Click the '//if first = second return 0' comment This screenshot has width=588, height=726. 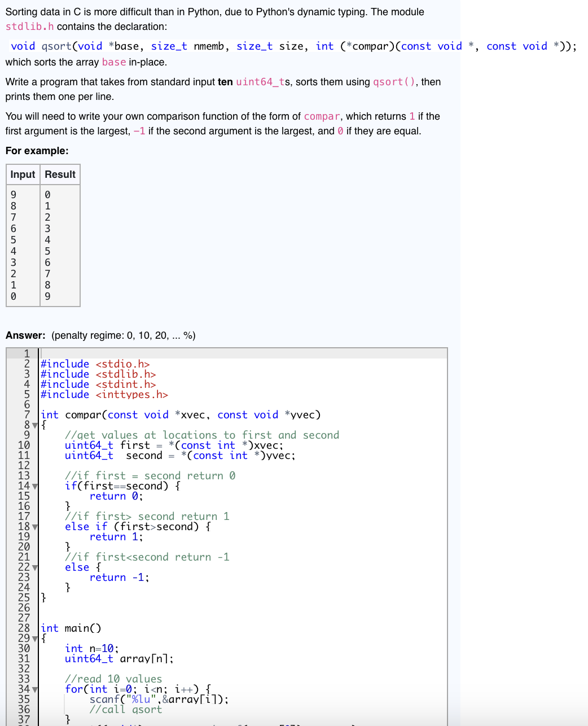tap(150, 476)
